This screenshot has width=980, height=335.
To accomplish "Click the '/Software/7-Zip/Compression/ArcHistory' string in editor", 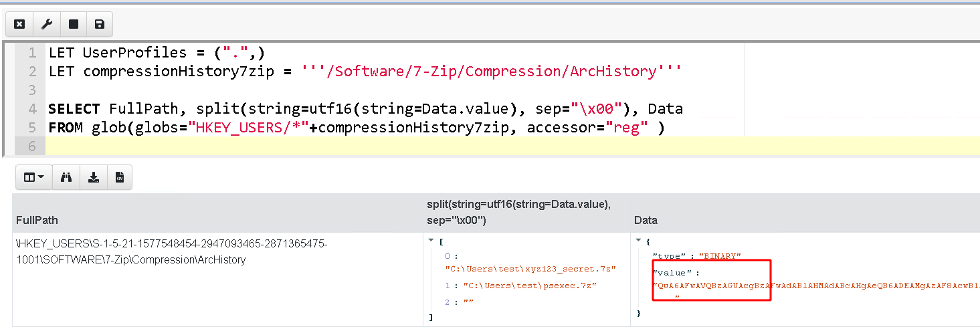I will [492, 71].
